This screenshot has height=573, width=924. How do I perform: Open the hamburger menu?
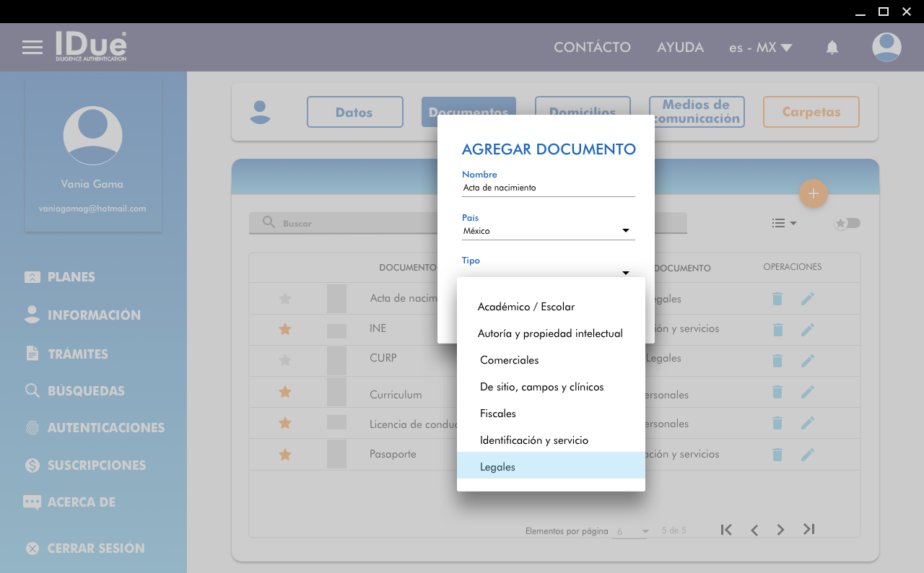(32, 48)
